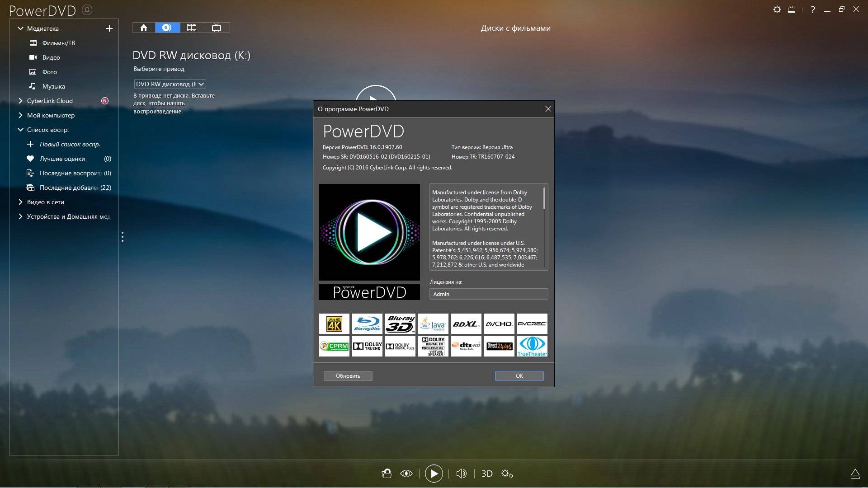Collapse the Список воспр. section

(20, 130)
